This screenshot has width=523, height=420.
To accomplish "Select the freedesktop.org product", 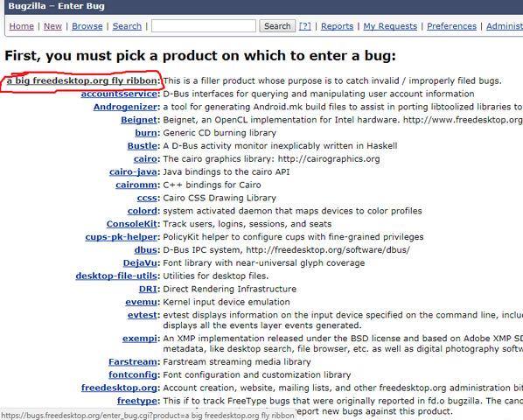I will [119, 388].
